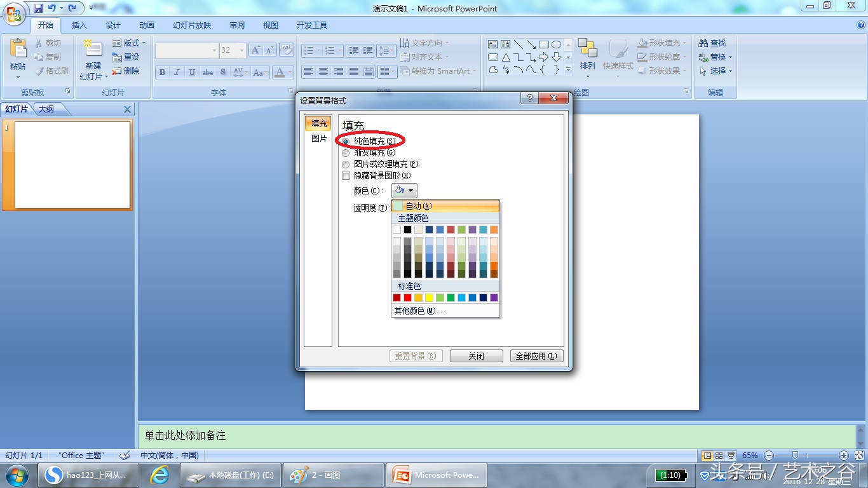Increase the font size with the A▲ icon
The width and height of the screenshot is (868, 488).
pos(255,50)
